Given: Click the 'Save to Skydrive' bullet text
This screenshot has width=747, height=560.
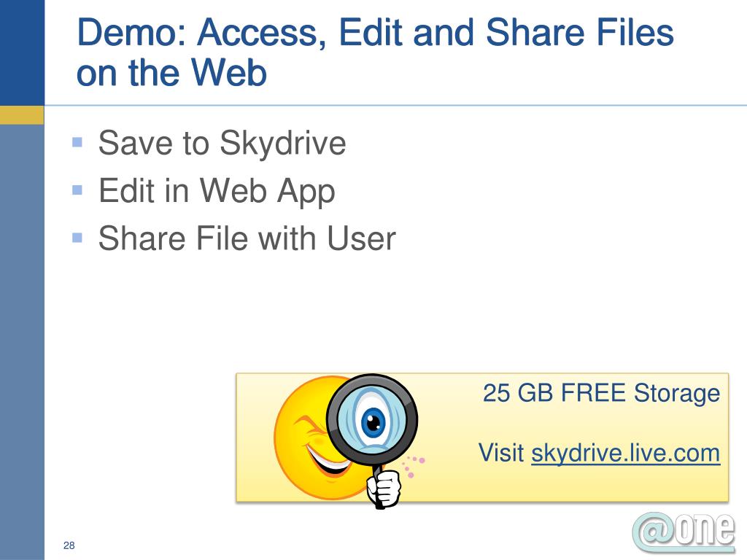Looking at the screenshot, I should point(222,143).
